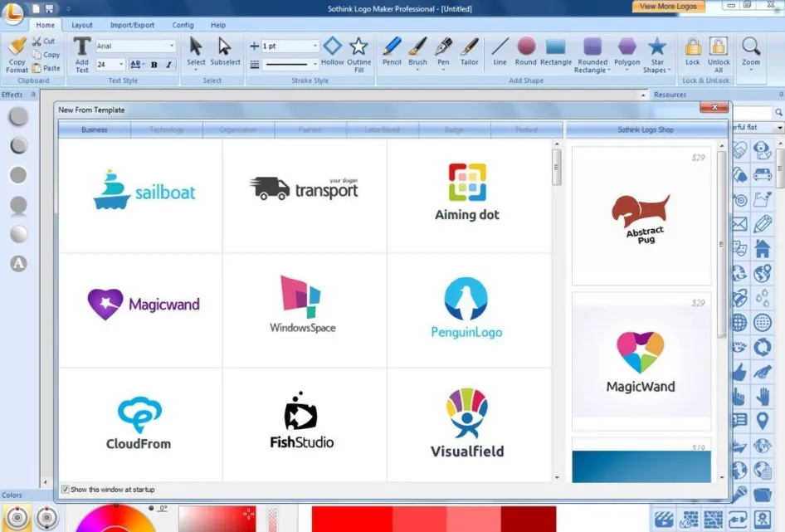This screenshot has height=532, width=785.
Task: Choose the CloudFrom logo template
Action: click(141, 425)
